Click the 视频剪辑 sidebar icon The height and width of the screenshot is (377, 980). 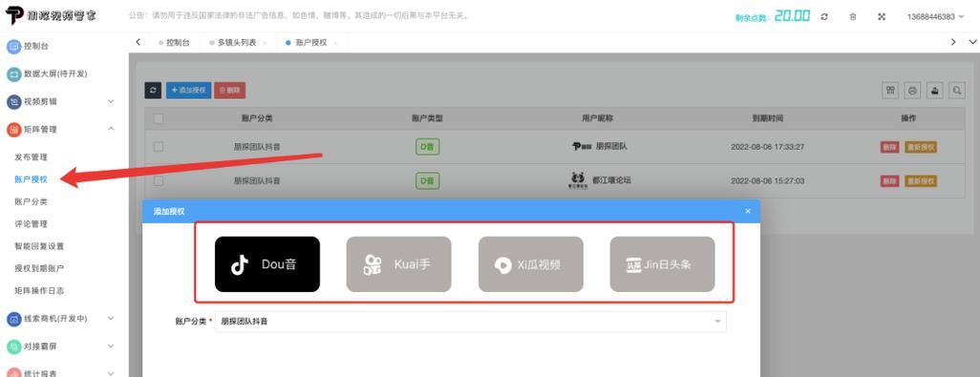(13, 102)
